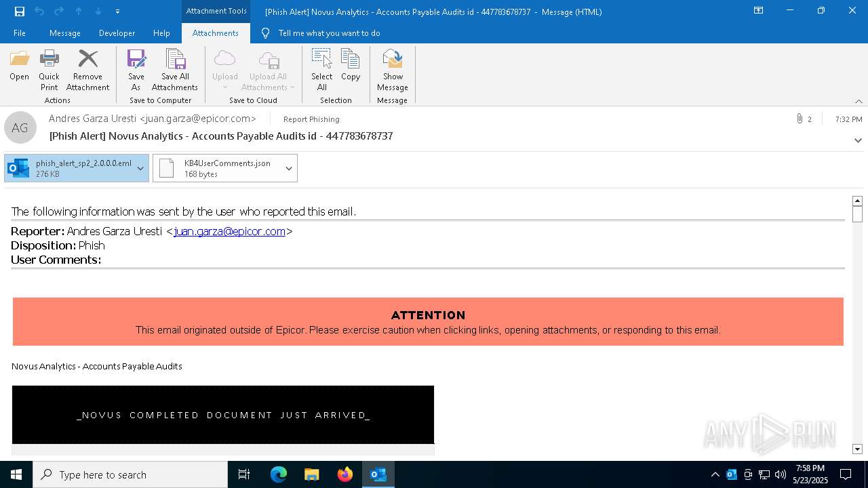
Task: Click the Windows Start button
Action: [16, 474]
